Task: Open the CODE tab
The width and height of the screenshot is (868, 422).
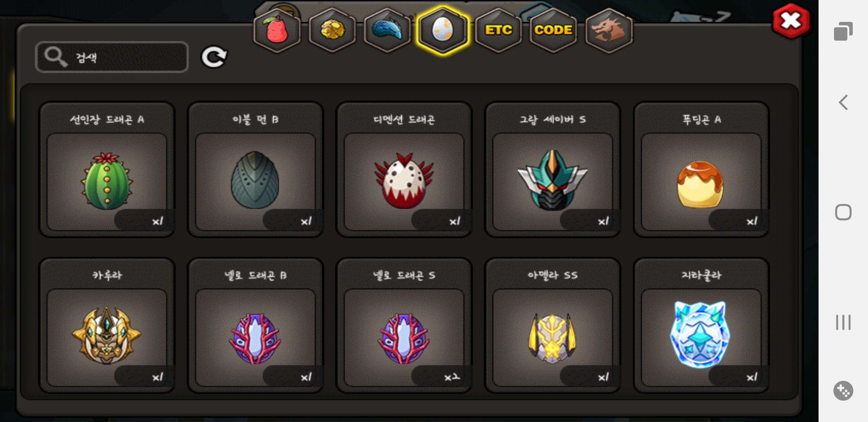Action: [553, 30]
